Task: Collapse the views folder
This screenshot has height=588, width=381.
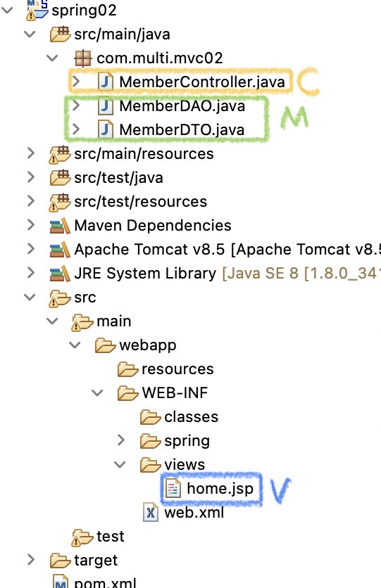Action: click(120, 465)
